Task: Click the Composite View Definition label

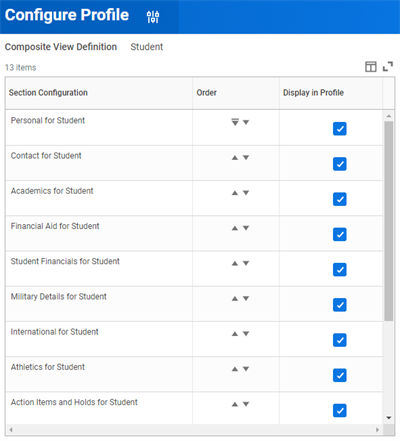Action: tap(61, 47)
